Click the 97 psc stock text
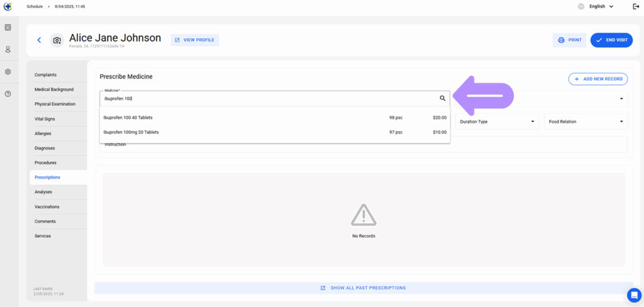The image size is (644, 307). click(x=396, y=132)
